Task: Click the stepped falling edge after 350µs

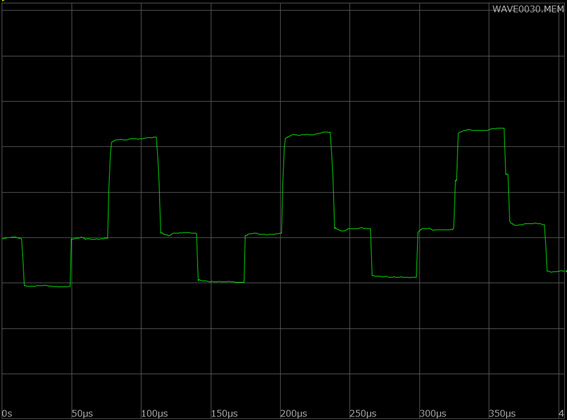Action: [x=507, y=175]
